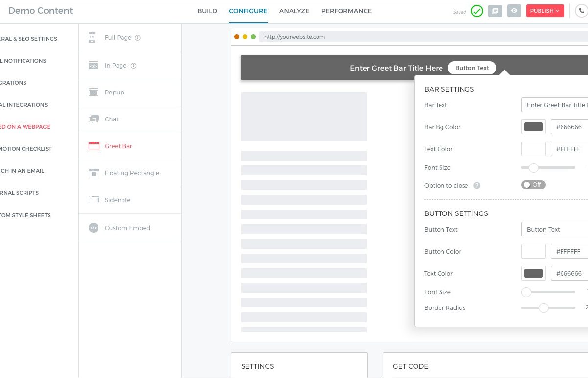
Task: Go to the Performance tab
Action: click(x=346, y=11)
